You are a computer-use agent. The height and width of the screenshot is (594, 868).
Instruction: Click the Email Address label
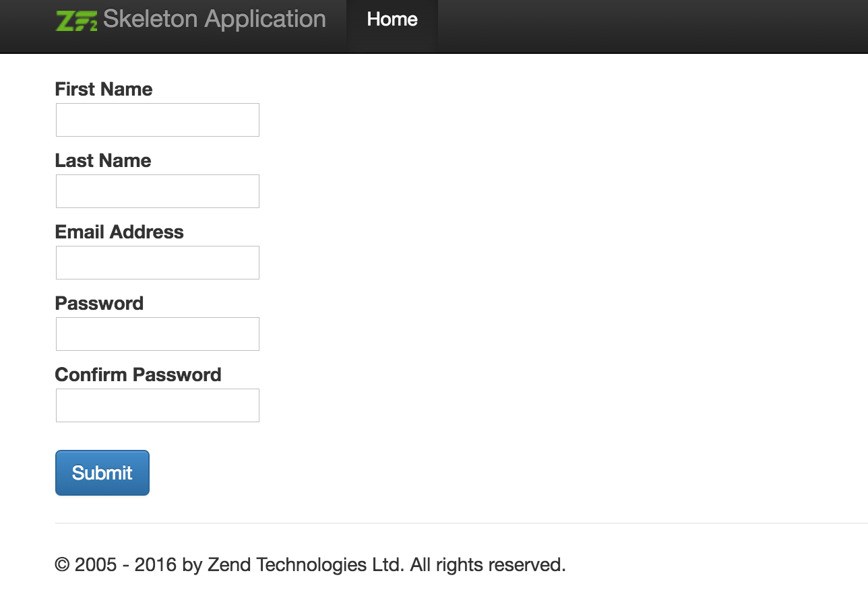point(119,232)
